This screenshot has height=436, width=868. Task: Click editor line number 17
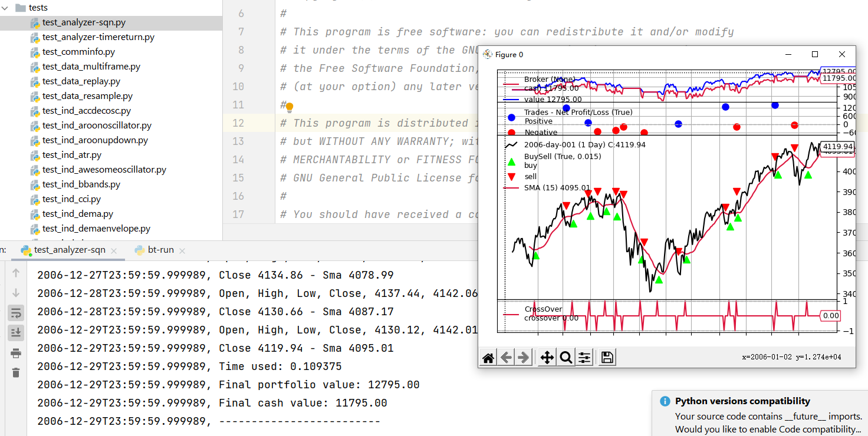(x=238, y=214)
